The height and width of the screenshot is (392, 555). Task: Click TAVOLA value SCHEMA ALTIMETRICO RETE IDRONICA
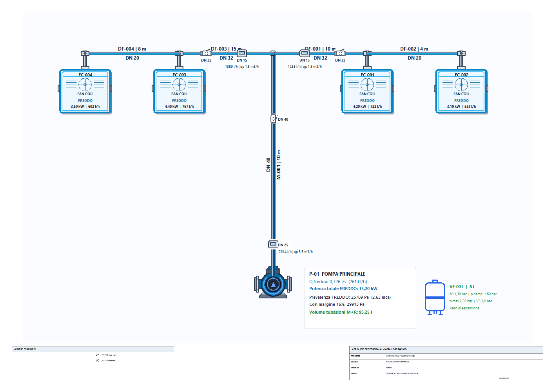click(x=402, y=373)
